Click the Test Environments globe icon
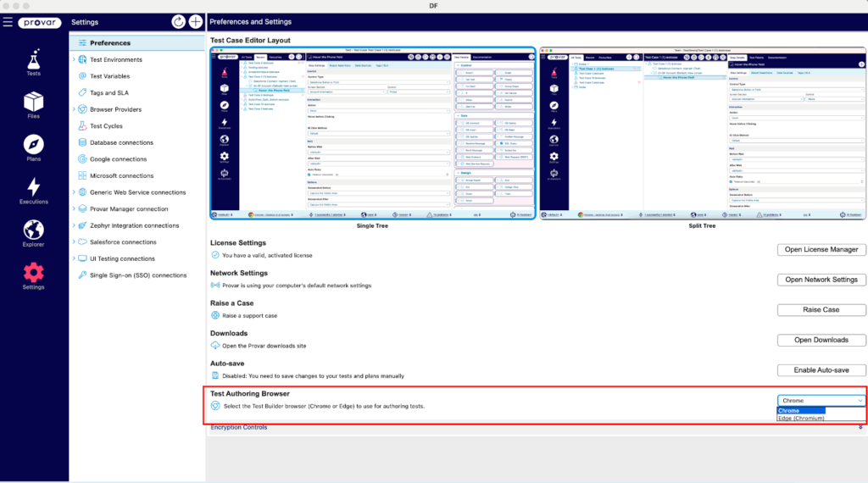Screen dimensions: 868x483 tap(82, 59)
